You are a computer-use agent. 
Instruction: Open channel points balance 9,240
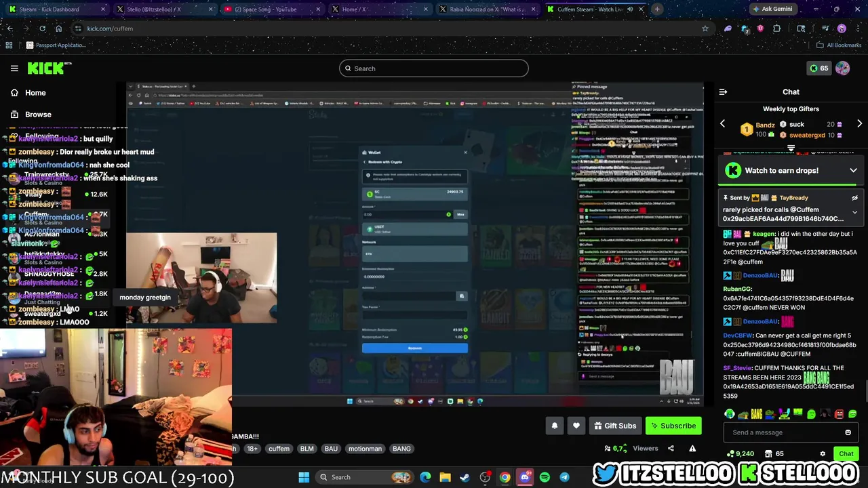(x=739, y=453)
